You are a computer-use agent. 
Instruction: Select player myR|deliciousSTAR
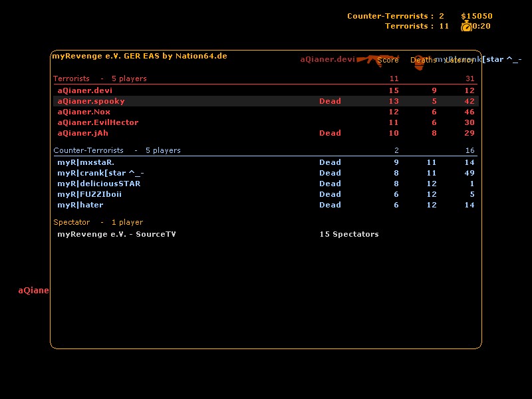coord(98,184)
